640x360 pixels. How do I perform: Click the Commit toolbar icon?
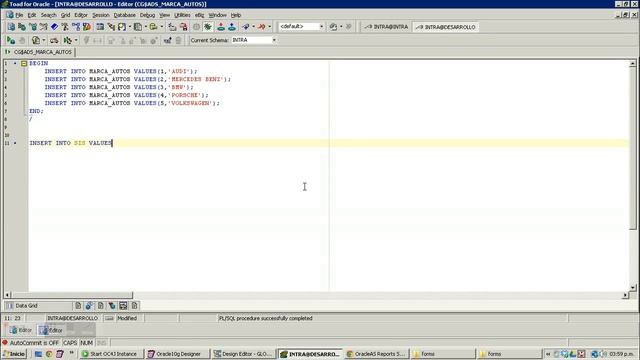[221, 27]
